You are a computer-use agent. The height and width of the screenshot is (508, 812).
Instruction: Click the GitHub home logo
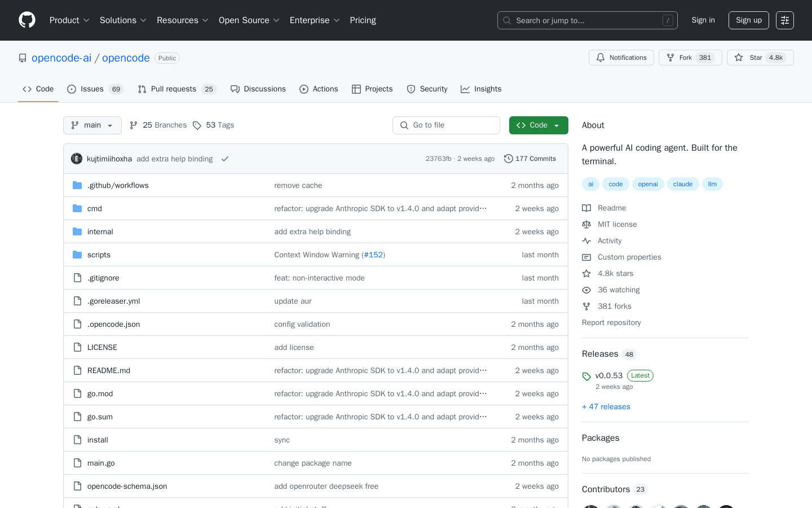(x=27, y=20)
